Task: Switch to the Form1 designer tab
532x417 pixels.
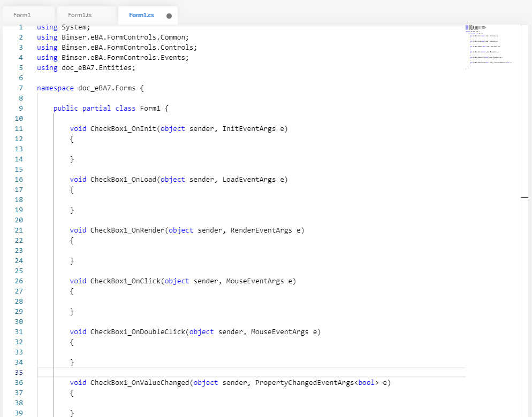Action: click(x=22, y=15)
